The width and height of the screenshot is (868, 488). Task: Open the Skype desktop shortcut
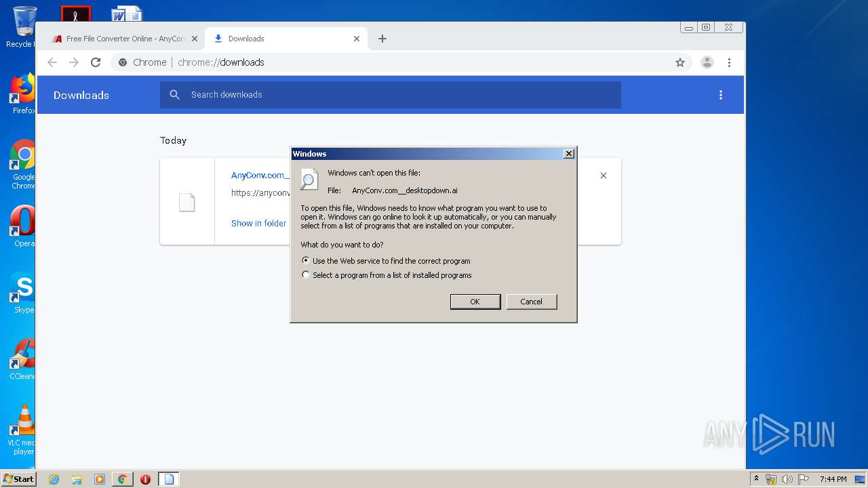pyautogui.click(x=22, y=293)
